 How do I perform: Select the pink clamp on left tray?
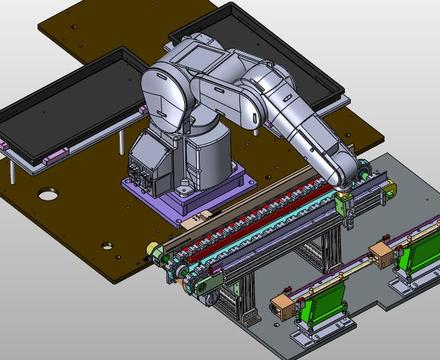pyautogui.click(x=56, y=156)
